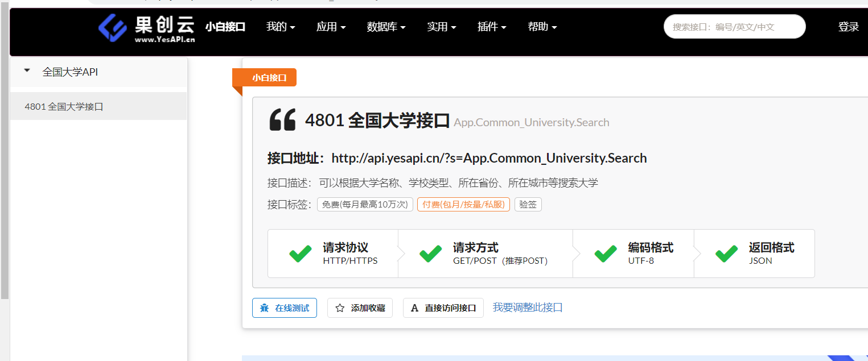Click the gray App.Common_University.Search title text

[x=532, y=122]
